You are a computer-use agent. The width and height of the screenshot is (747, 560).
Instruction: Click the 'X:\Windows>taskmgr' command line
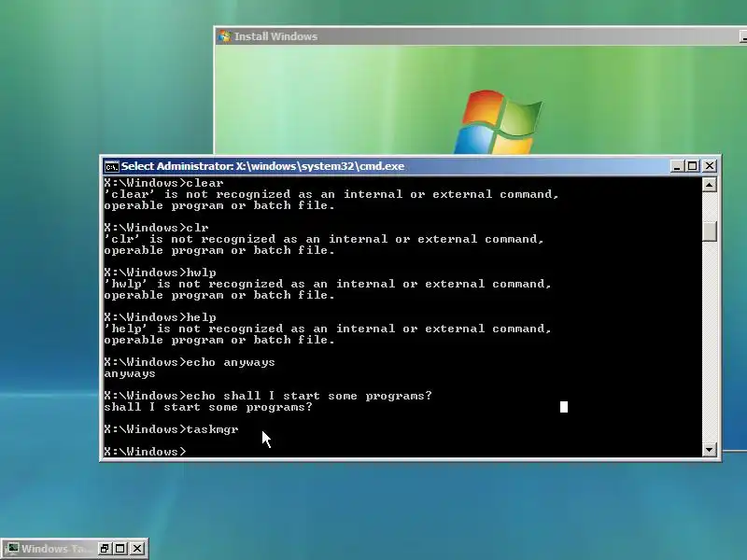(x=171, y=429)
